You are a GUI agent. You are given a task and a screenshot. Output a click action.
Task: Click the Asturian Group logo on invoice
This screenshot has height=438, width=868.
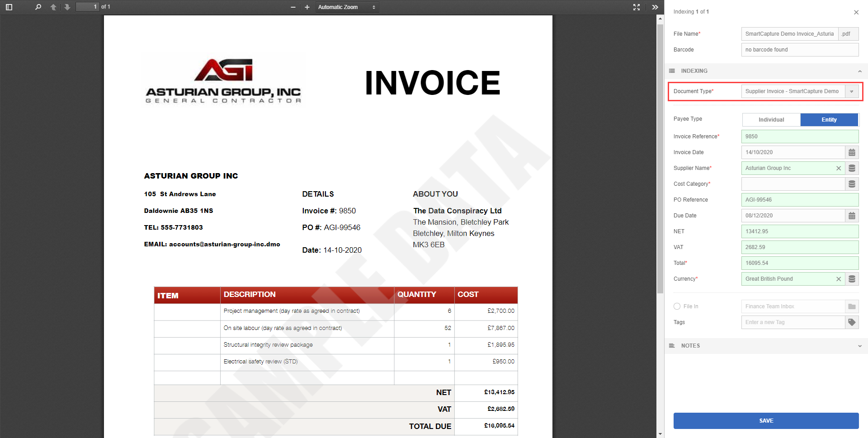(x=223, y=80)
